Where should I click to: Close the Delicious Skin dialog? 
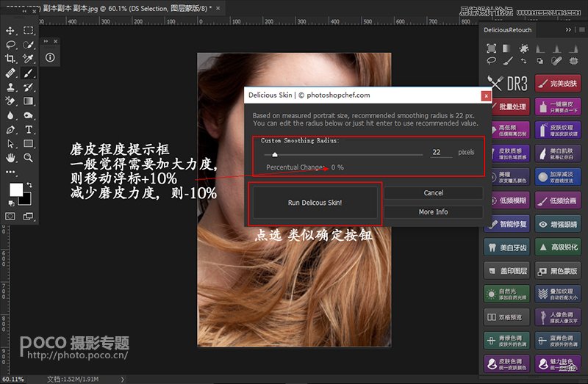tap(486, 96)
